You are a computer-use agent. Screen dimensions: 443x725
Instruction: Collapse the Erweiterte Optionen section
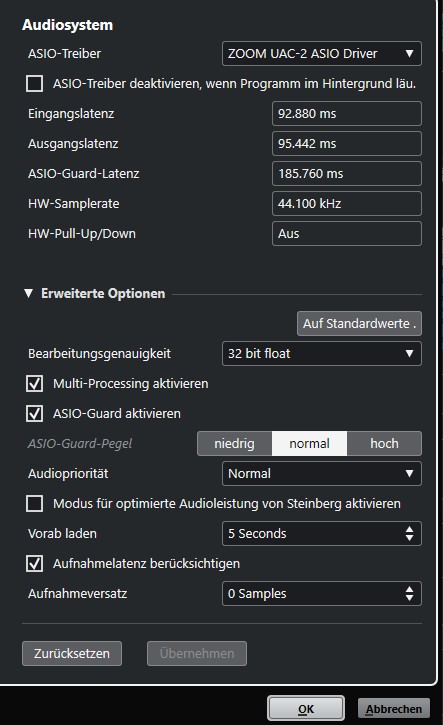(x=29, y=294)
